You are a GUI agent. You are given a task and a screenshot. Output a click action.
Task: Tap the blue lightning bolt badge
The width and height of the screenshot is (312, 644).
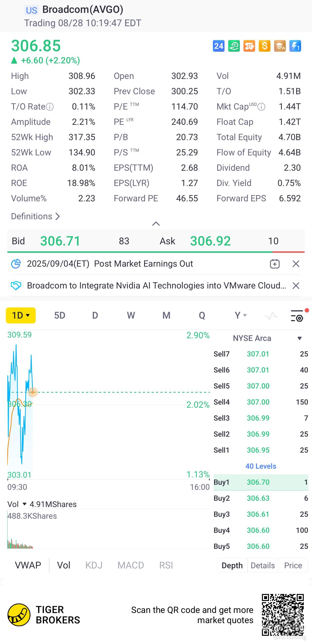pyautogui.click(x=295, y=46)
